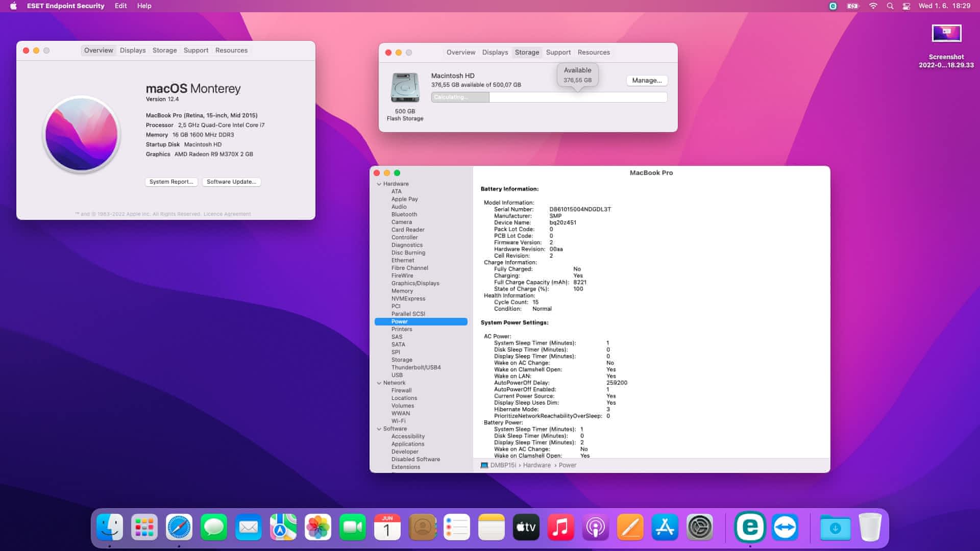Open System Preferences from the dock
The width and height of the screenshot is (980, 551).
pyautogui.click(x=699, y=527)
